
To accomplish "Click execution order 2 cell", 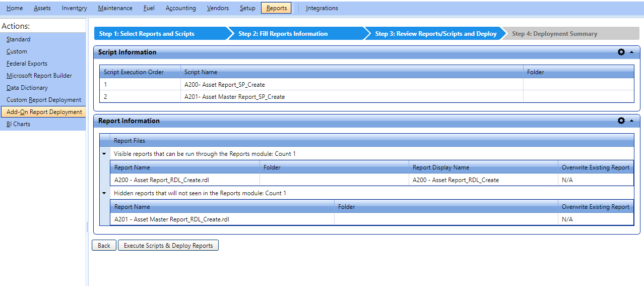I will tap(140, 96).
